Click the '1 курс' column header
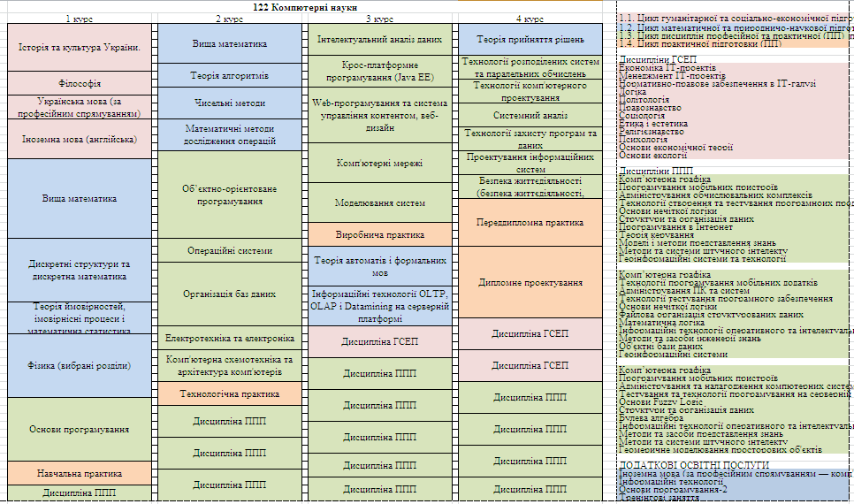The image size is (854, 504). click(x=80, y=19)
